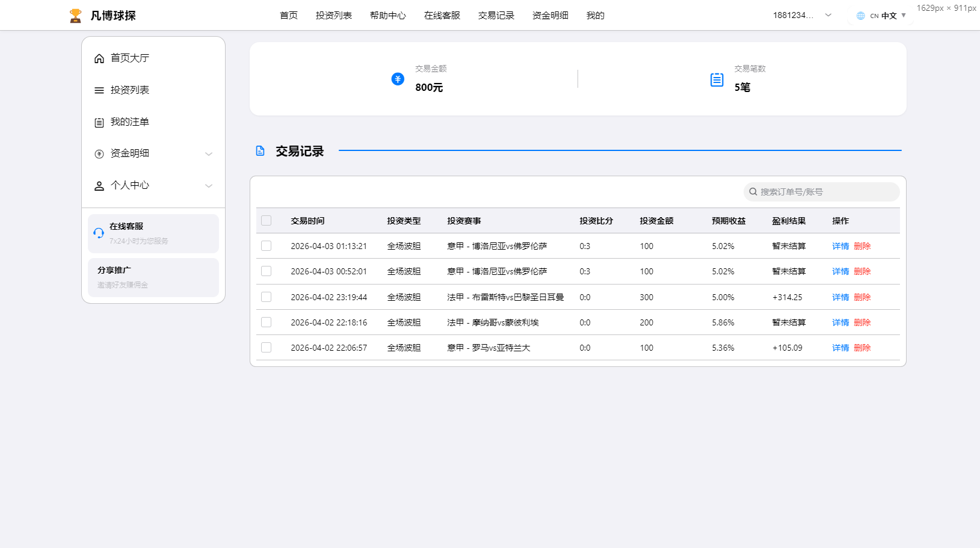The image size is (980, 548).
Task: Check the row dated 2026-04-03 01:13:21
Action: pyautogui.click(x=267, y=246)
